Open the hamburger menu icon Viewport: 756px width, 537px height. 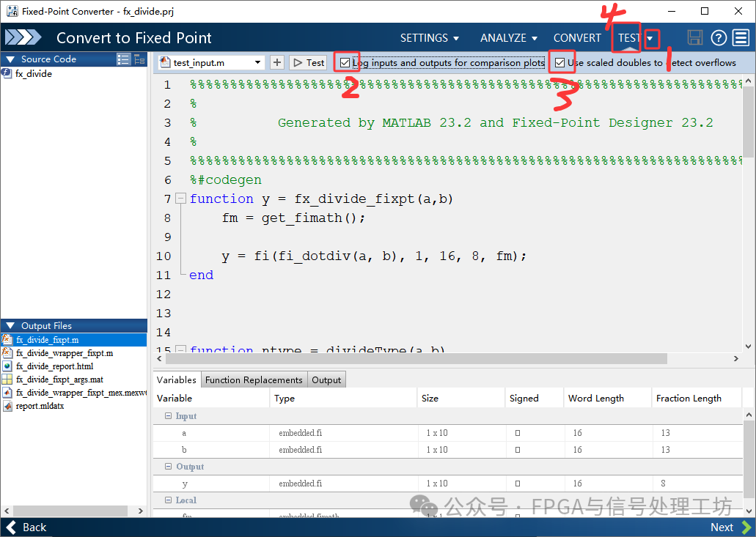coord(741,37)
